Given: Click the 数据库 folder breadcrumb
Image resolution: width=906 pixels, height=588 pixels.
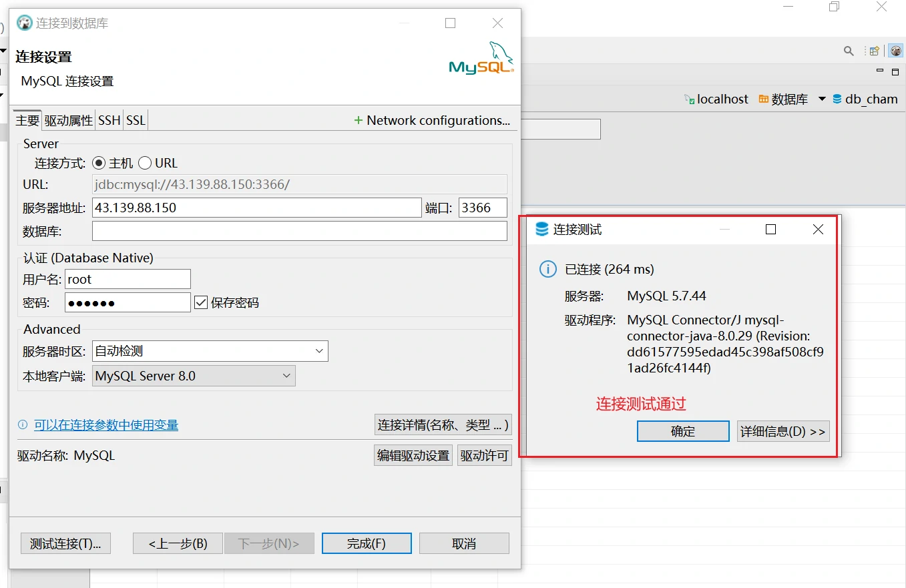Looking at the screenshot, I should click(783, 99).
